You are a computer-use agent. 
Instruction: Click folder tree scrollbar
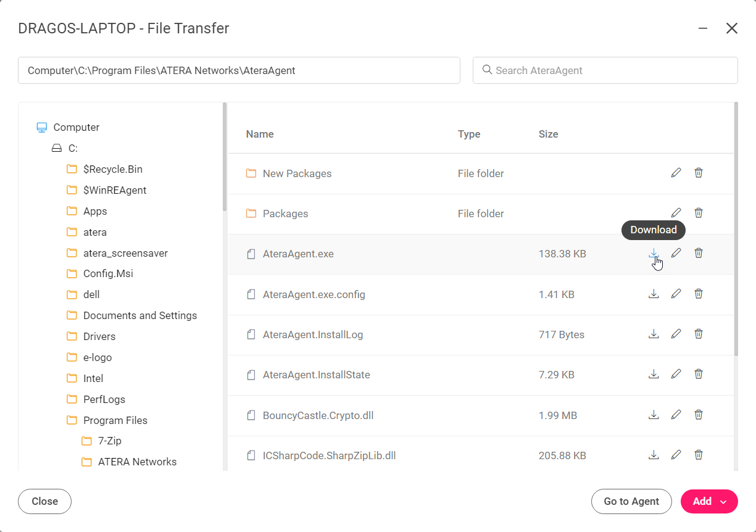point(225,157)
